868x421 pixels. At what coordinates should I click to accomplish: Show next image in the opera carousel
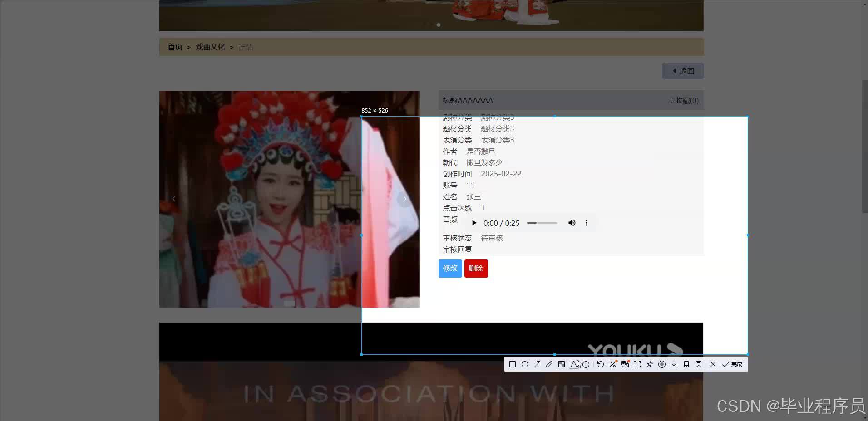point(404,199)
